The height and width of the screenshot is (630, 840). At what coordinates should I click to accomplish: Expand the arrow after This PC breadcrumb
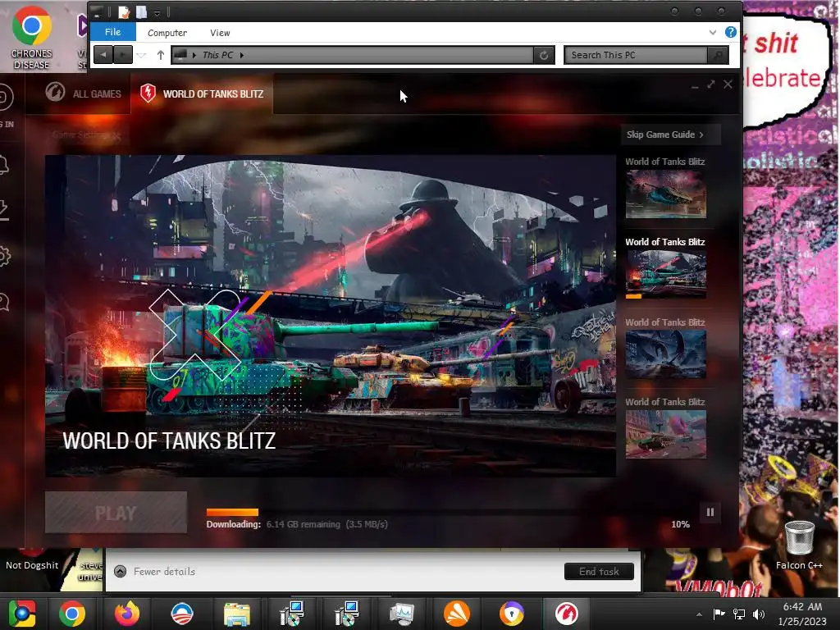242,55
